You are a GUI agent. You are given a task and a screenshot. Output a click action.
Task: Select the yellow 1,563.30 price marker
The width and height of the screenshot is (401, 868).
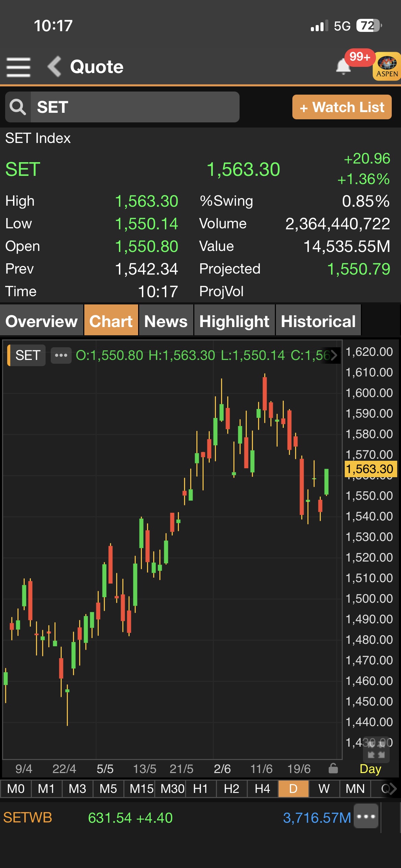[x=370, y=469]
